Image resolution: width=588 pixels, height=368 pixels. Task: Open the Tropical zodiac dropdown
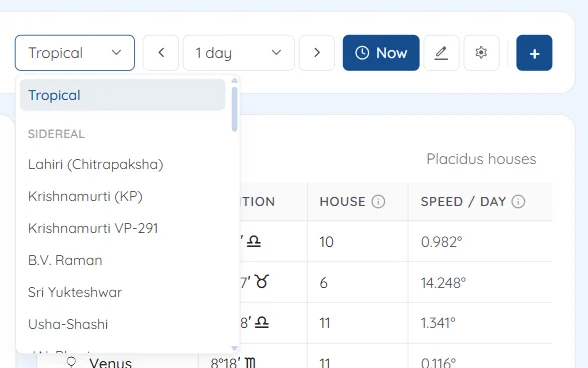[x=75, y=53]
